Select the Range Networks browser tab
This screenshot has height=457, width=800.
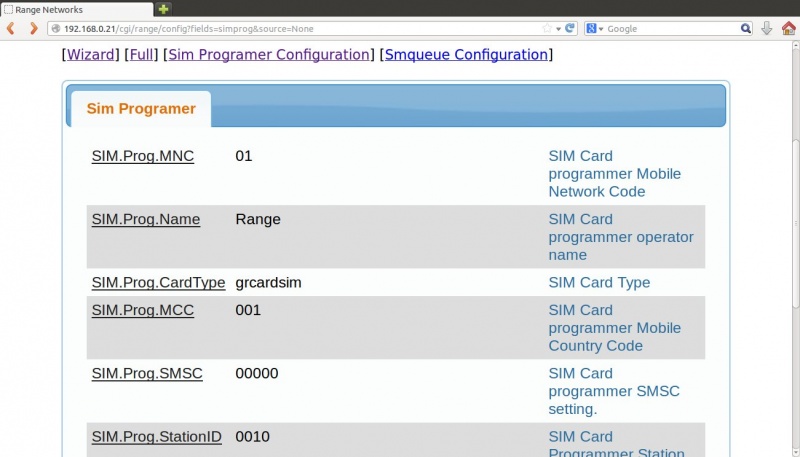tap(70, 9)
